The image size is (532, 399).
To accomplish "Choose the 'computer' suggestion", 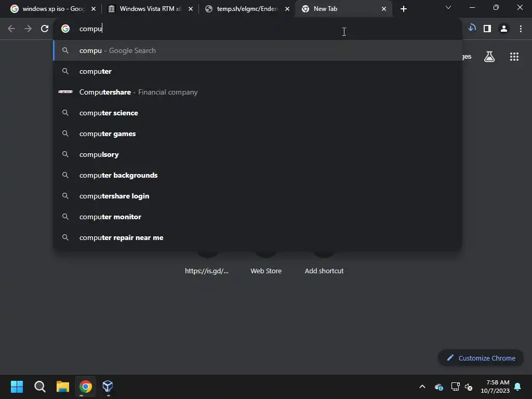I will pyautogui.click(x=258, y=71).
